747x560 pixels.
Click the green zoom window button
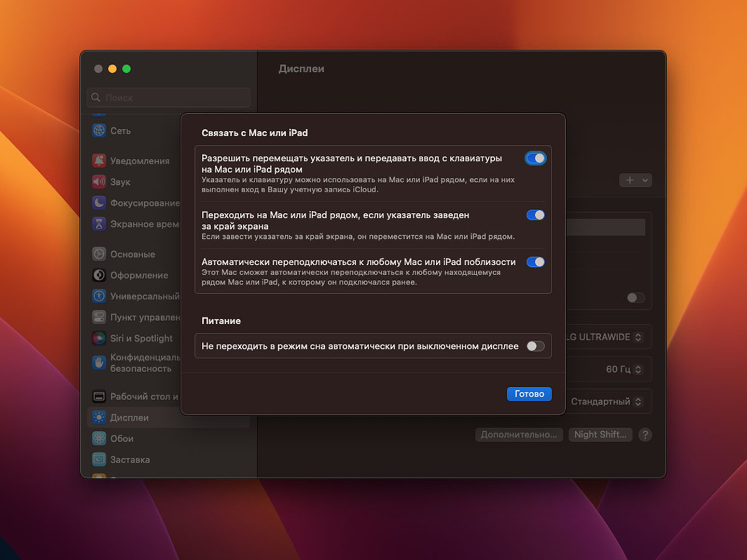pos(126,69)
